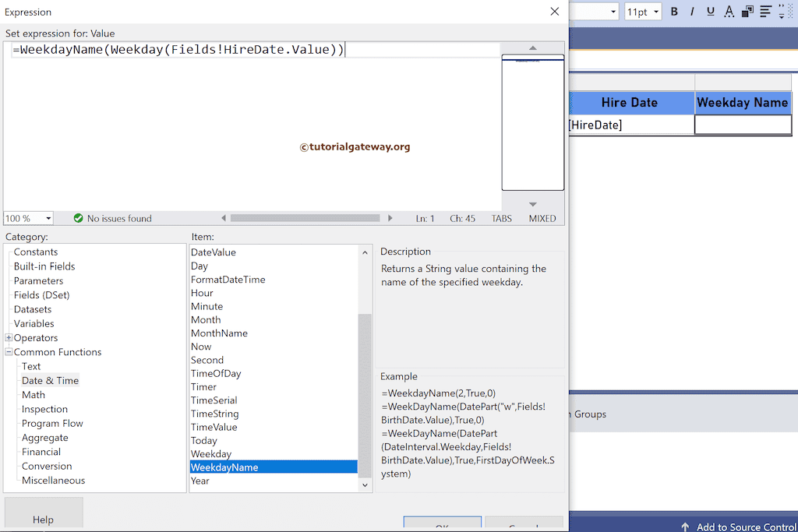798x532 pixels.
Task: Select the Weekday Name header cell
Action: [743, 103]
